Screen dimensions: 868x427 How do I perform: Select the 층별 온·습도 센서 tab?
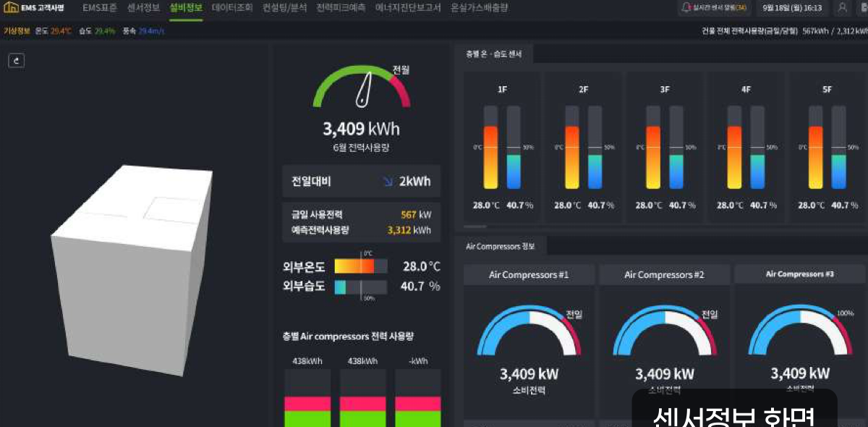click(494, 54)
